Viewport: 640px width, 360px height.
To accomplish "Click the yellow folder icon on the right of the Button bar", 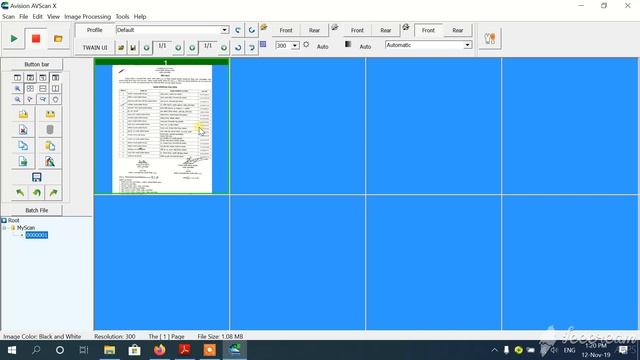I will (x=50, y=114).
